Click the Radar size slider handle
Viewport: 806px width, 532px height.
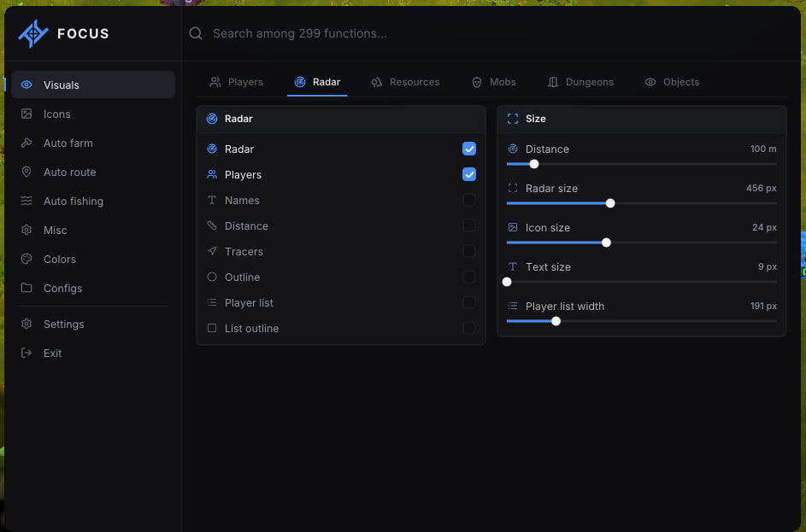pos(610,203)
